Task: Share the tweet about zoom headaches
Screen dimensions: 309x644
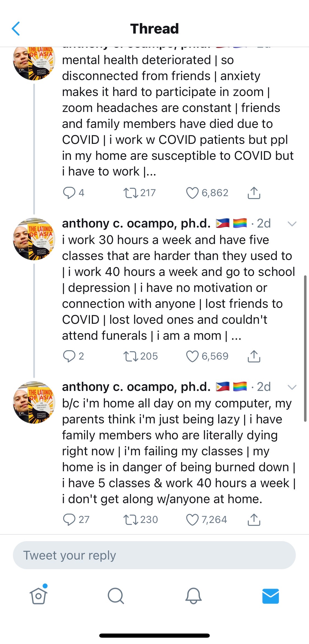Action: click(254, 193)
